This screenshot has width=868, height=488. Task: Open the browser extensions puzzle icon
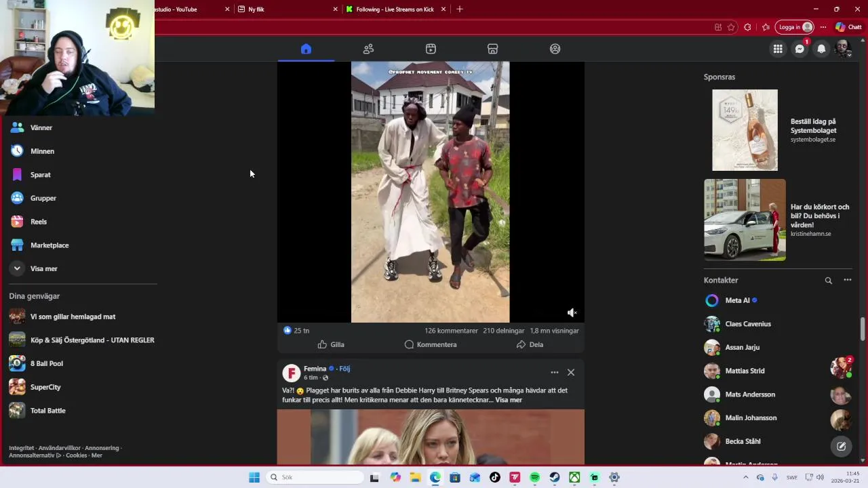pos(747,27)
